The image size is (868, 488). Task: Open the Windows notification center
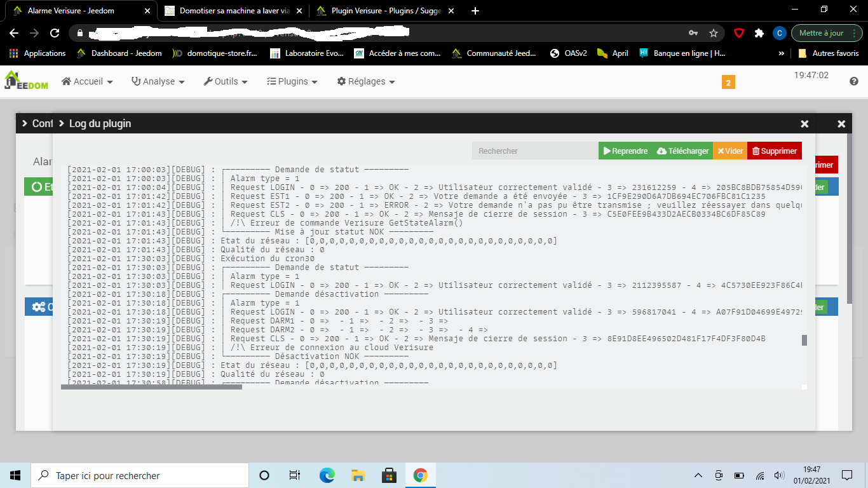[847, 475]
